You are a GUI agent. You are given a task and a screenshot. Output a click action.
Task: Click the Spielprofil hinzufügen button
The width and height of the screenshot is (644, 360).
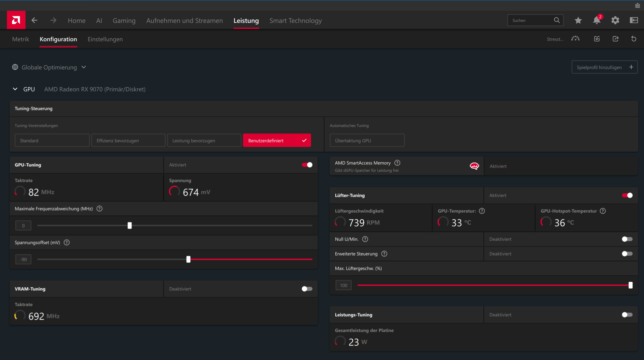pos(604,67)
